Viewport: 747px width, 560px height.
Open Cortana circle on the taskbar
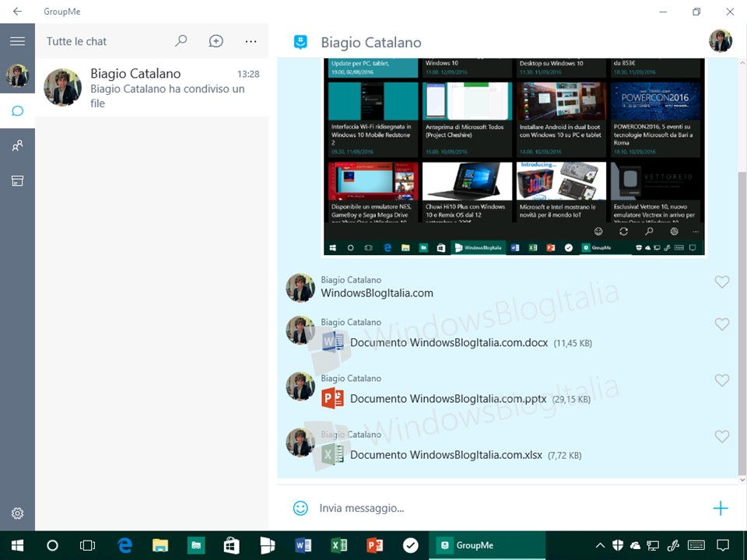pos(52,545)
